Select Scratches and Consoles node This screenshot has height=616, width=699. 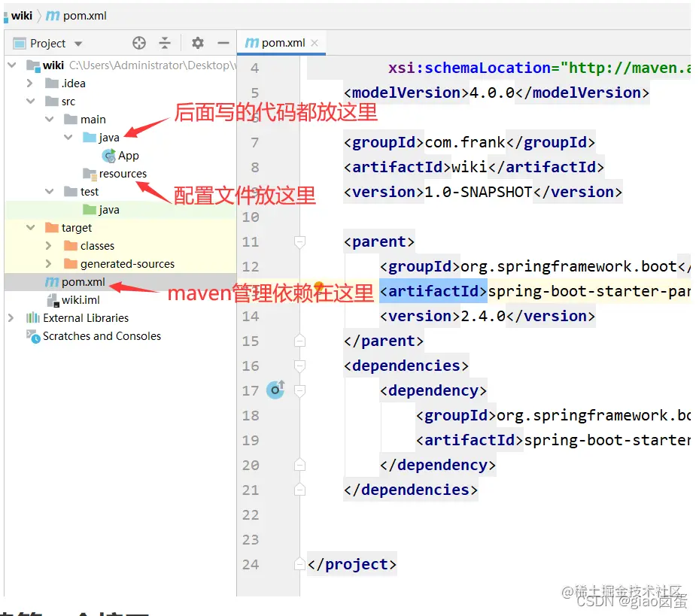102,336
